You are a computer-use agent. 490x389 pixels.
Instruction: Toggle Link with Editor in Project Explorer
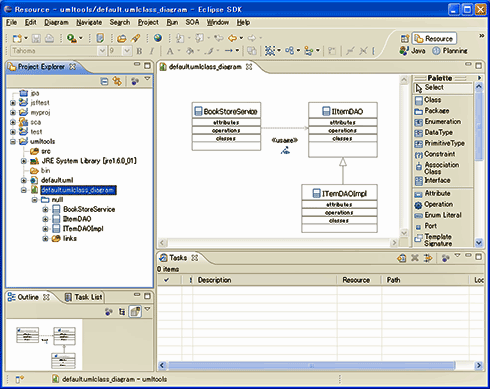(x=117, y=81)
